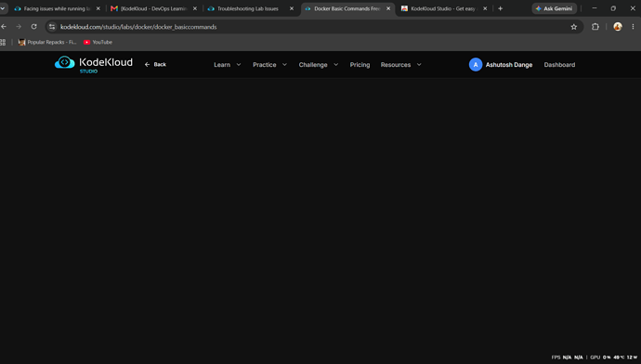Close the Gmail KodeKloud DevOps tab

[x=195, y=8]
